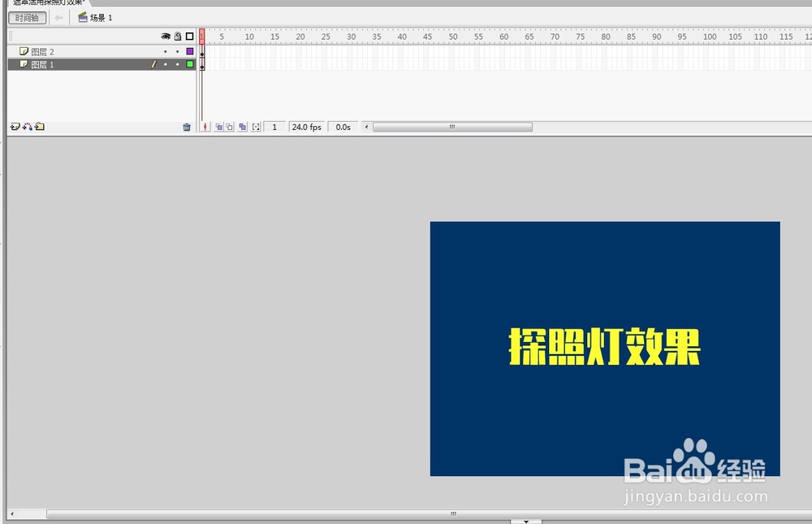The height and width of the screenshot is (524, 812).
Task: Click the 时间轴 panel button
Action: click(26, 17)
